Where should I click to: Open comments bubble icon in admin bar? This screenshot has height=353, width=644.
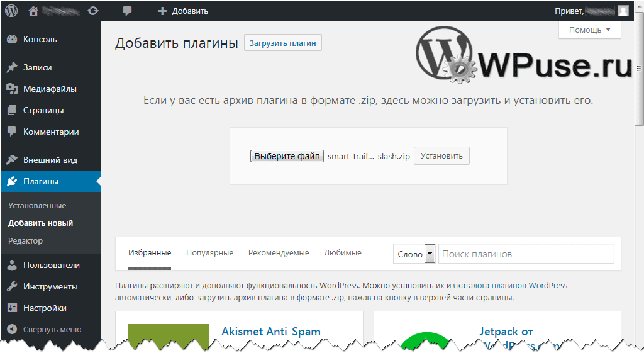128,11
